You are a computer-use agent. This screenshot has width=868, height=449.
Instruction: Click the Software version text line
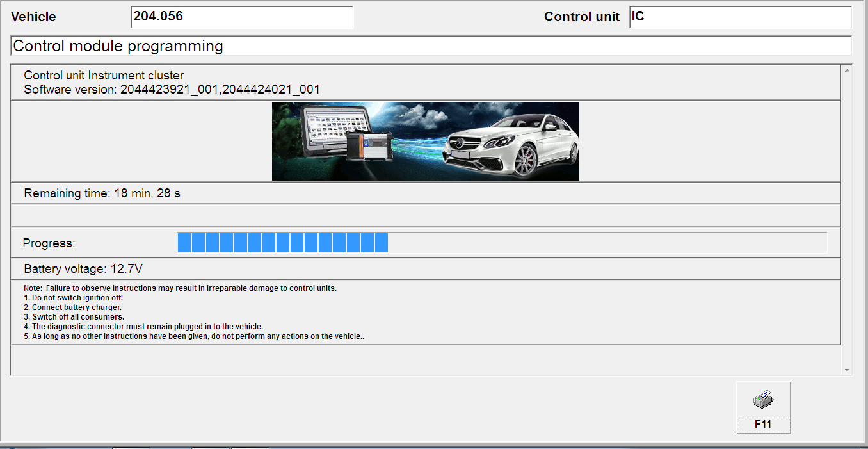click(x=172, y=90)
